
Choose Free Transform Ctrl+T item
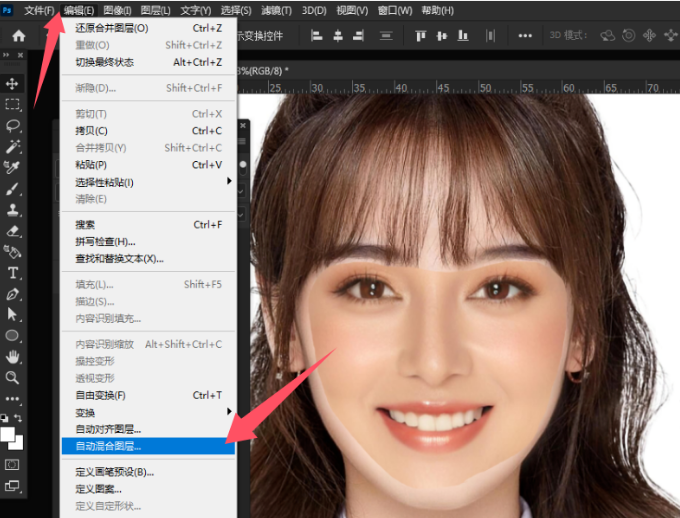[x=148, y=395]
